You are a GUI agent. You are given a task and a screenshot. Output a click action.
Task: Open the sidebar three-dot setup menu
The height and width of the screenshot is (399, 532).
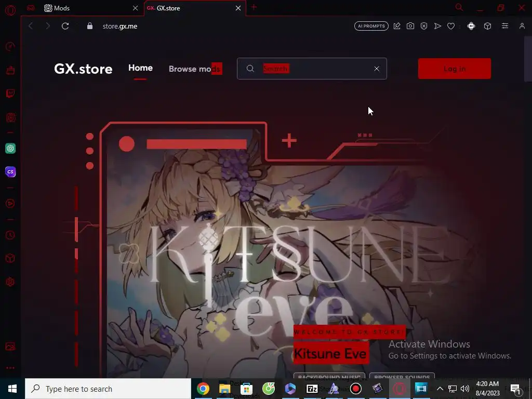point(10,368)
